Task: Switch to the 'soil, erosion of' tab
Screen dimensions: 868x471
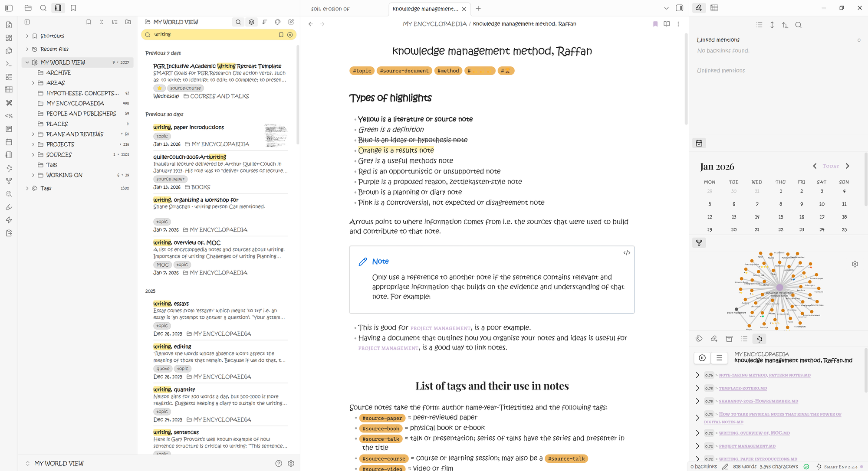Action: click(x=330, y=9)
